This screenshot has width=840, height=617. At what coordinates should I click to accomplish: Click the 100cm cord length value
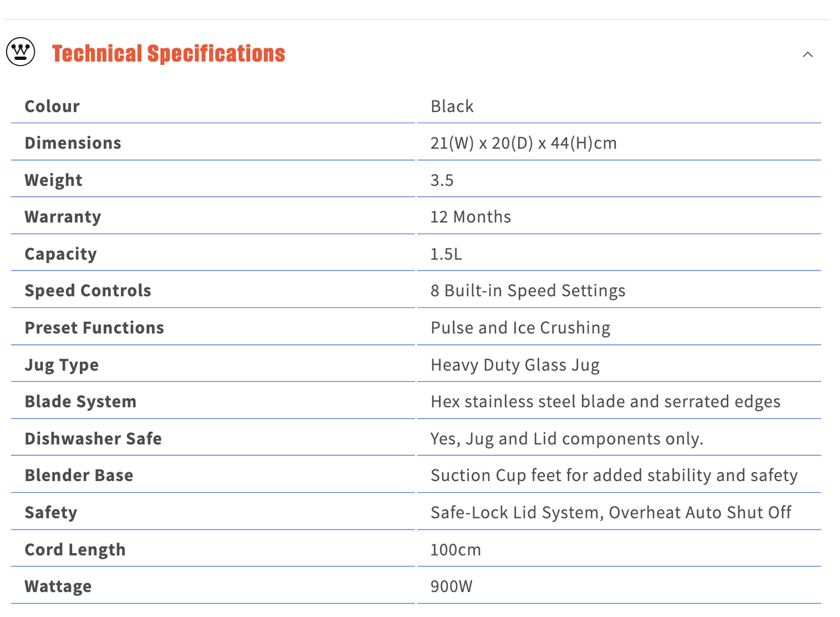[x=455, y=550]
